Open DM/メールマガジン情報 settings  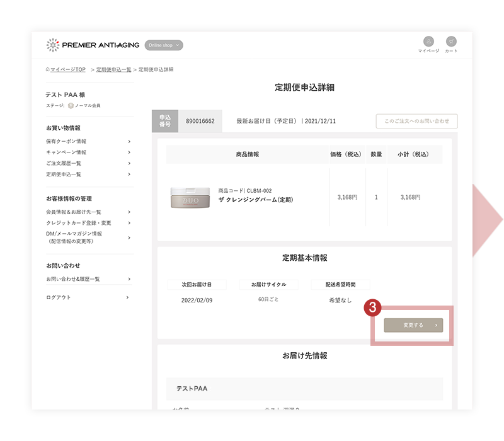coord(74,237)
